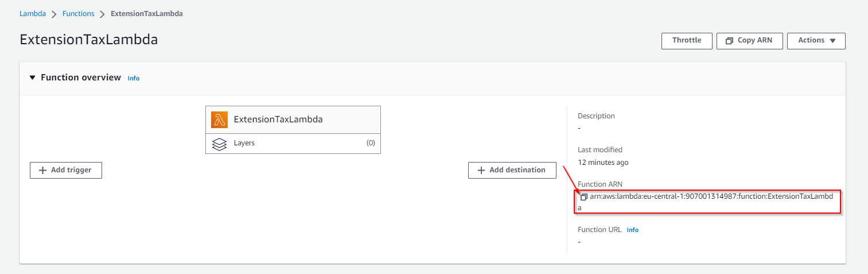This screenshot has height=274, width=868.
Task: Click the ExtensionTaxLambda page heading
Action: click(88, 40)
